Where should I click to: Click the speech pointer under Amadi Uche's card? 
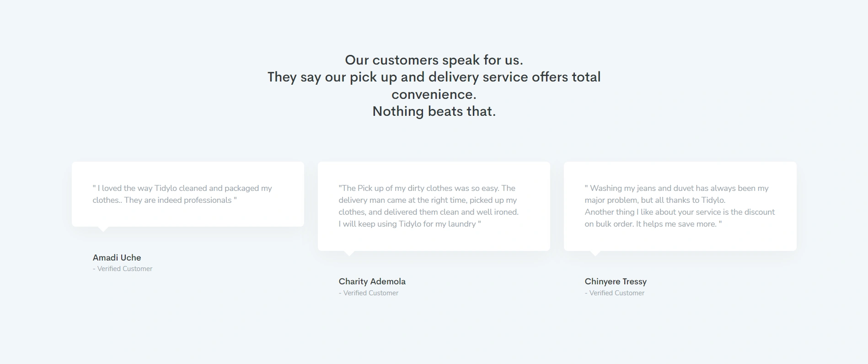103,229
